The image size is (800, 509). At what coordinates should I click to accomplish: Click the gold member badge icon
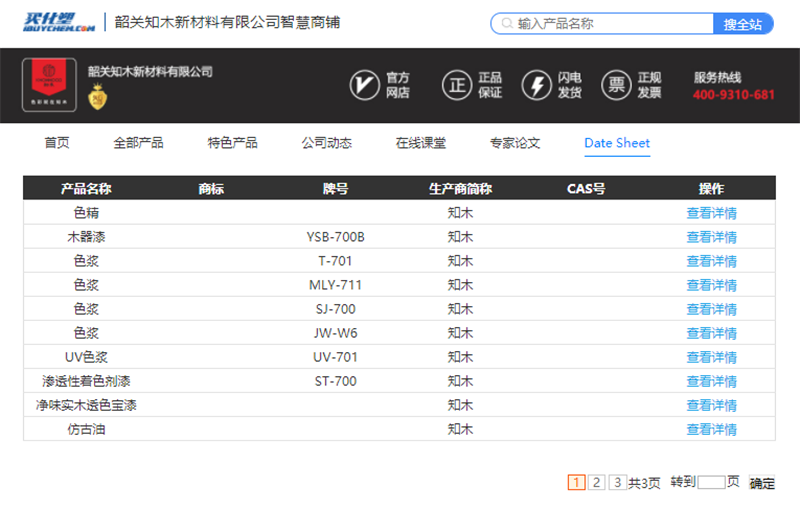click(x=99, y=97)
